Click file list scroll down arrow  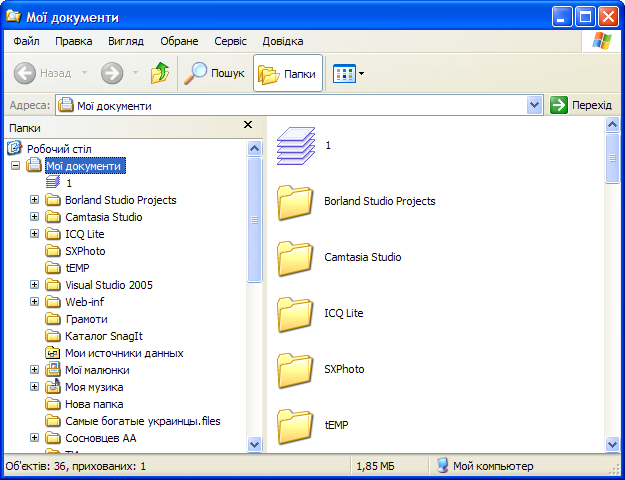(x=612, y=443)
